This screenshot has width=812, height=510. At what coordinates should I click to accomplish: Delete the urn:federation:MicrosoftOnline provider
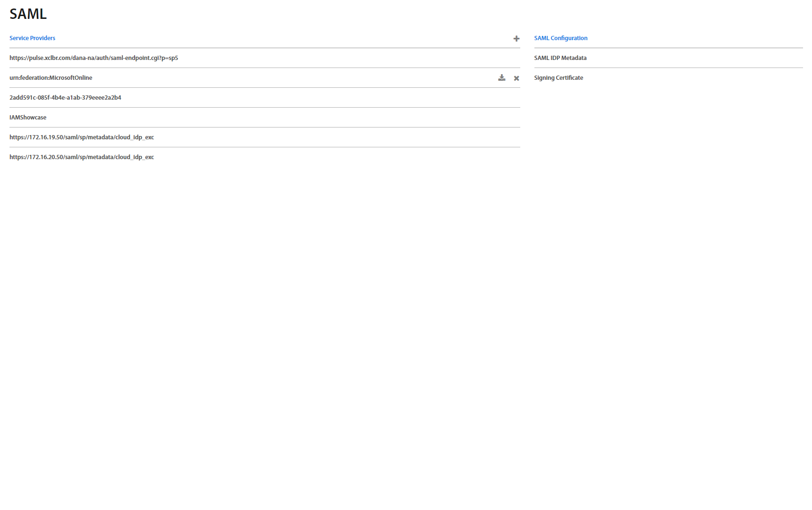[516, 78]
